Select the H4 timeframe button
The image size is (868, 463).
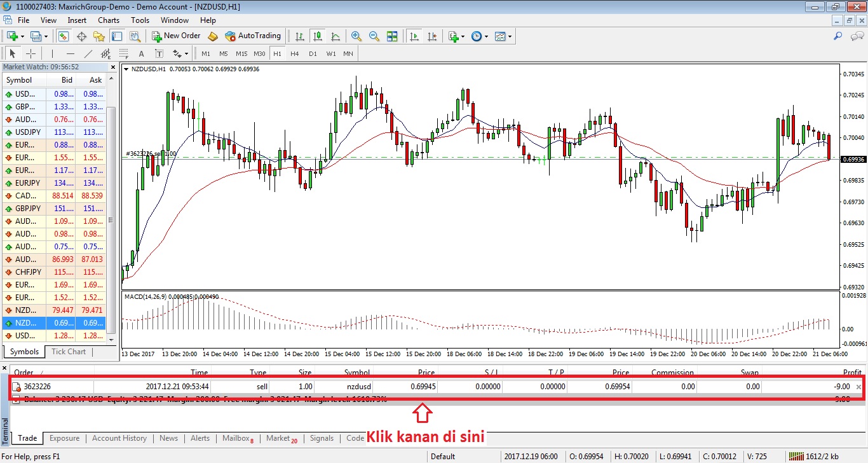click(294, 54)
